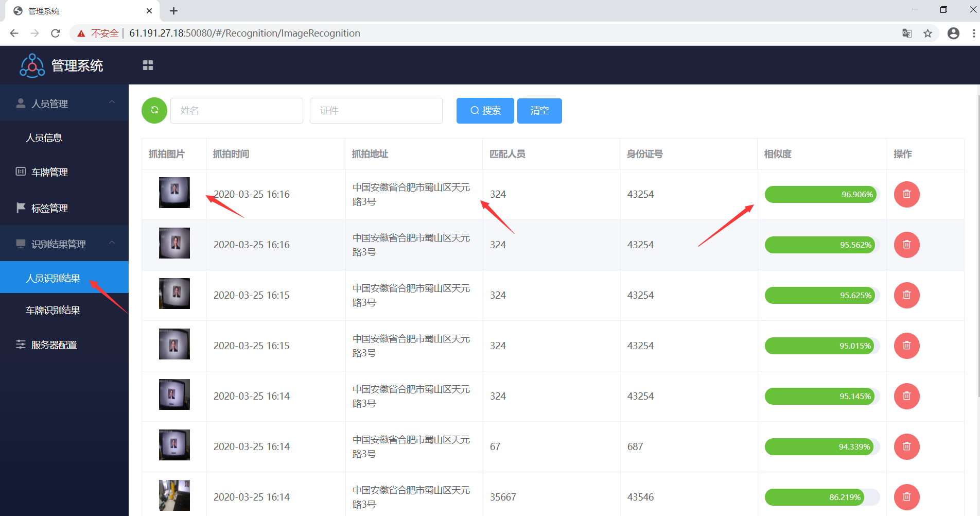Viewport: 980px width, 516px height.
Task: Click the 86.219% similarity progress bar
Action: pyautogui.click(x=822, y=497)
